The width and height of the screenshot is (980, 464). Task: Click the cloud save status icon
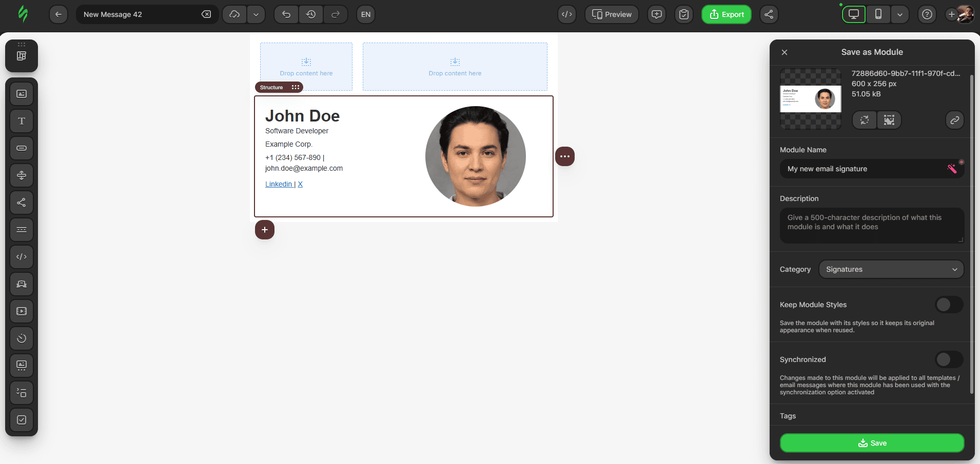coord(234,14)
